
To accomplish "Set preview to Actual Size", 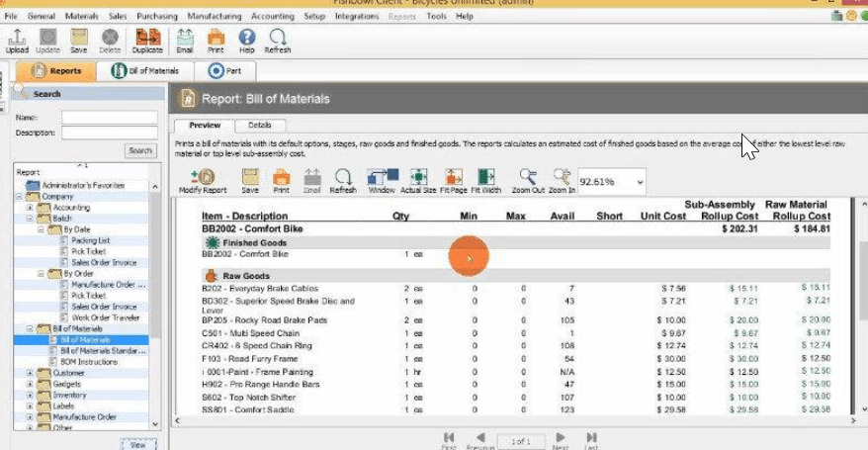I will pyautogui.click(x=418, y=182).
